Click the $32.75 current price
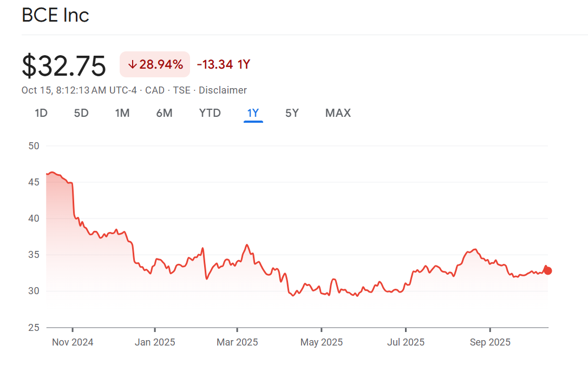Screen dimensions: 588x365 tap(64, 66)
